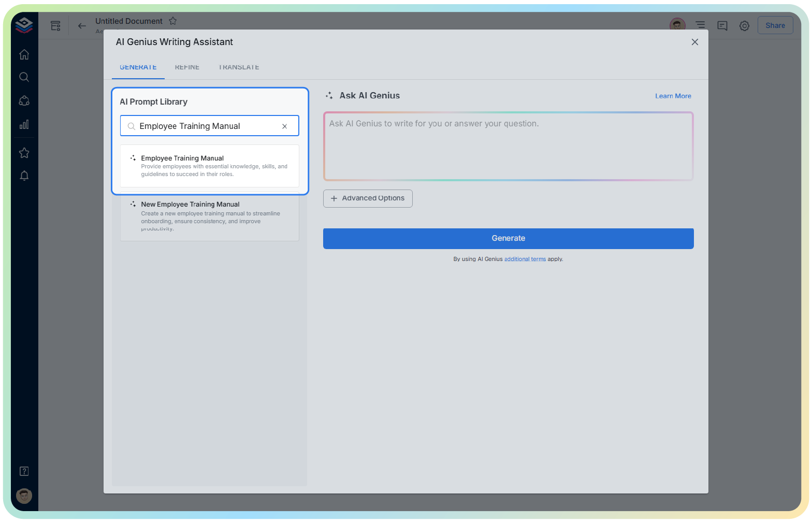Click the Share button

pos(775,25)
